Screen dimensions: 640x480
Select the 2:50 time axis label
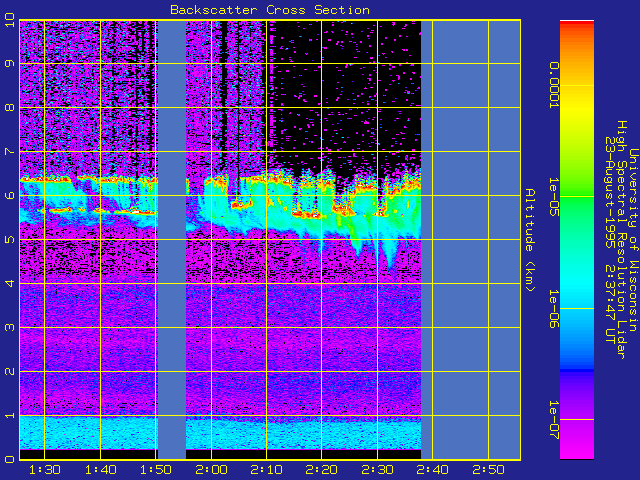[x=489, y=470]
